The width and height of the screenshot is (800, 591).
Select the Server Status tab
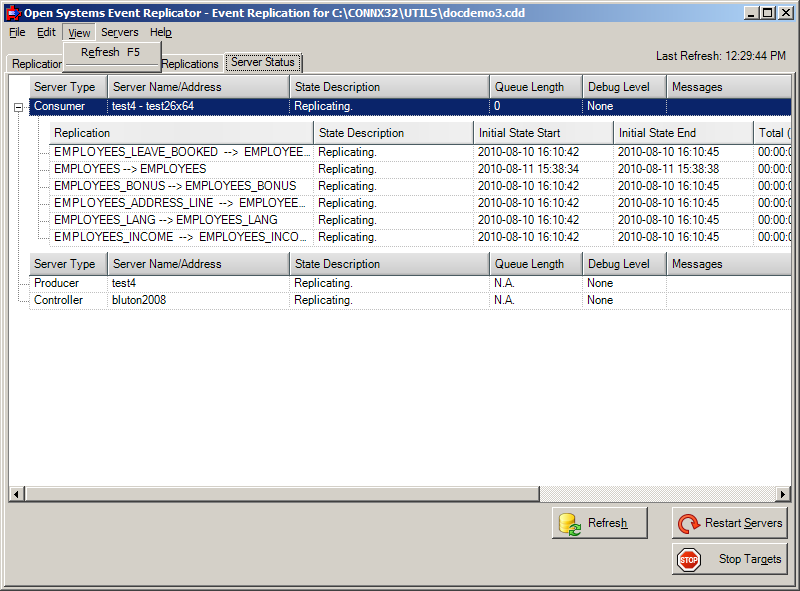point(263,62)
